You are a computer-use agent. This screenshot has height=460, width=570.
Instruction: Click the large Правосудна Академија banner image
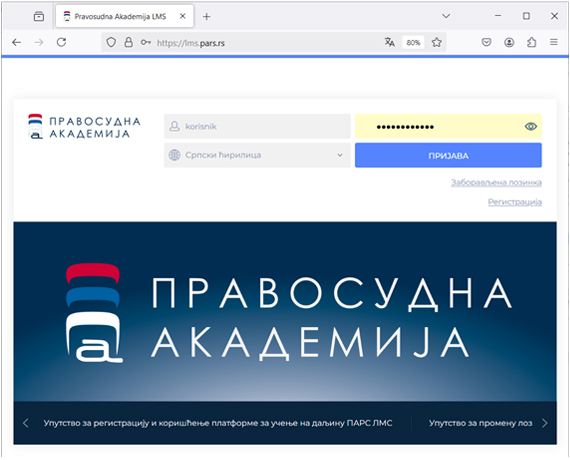[285, 312]
